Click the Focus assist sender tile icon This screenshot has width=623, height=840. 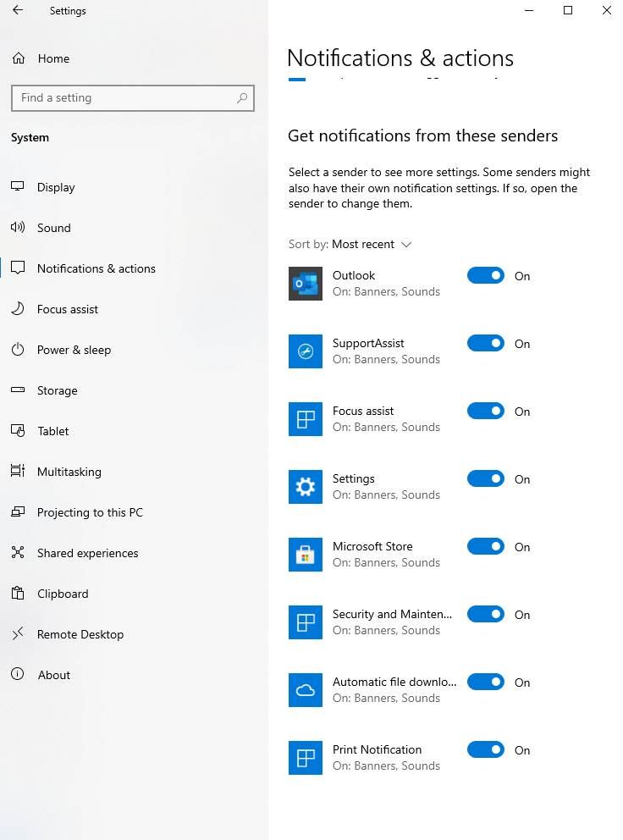click(x=306, y=419)
